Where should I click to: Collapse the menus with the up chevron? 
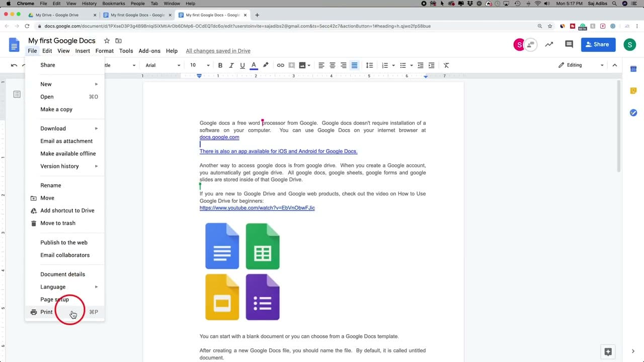[x=615, y=65]
